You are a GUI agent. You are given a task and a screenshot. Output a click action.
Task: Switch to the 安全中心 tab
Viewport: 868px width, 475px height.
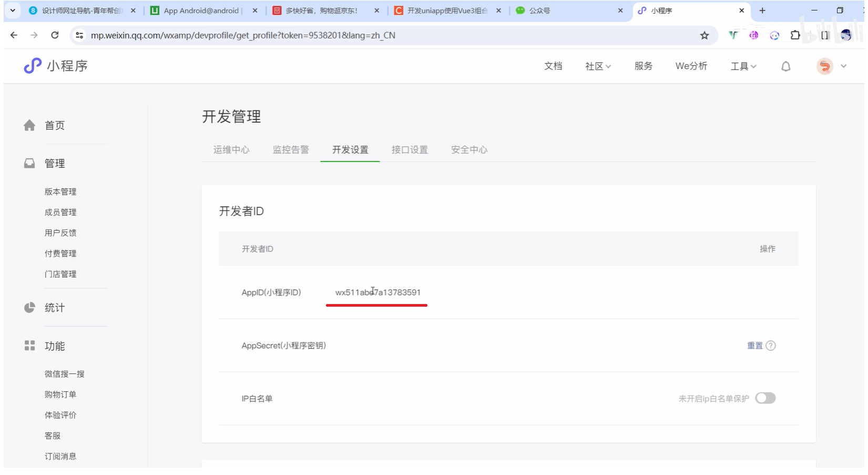pos(469,150)
